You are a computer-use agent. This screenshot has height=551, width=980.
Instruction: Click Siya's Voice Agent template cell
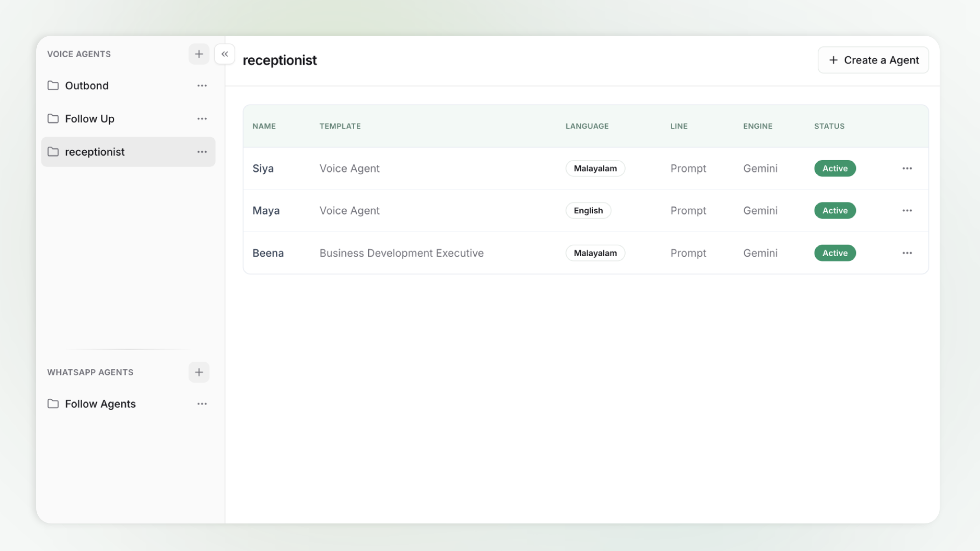tap(350, 168)
